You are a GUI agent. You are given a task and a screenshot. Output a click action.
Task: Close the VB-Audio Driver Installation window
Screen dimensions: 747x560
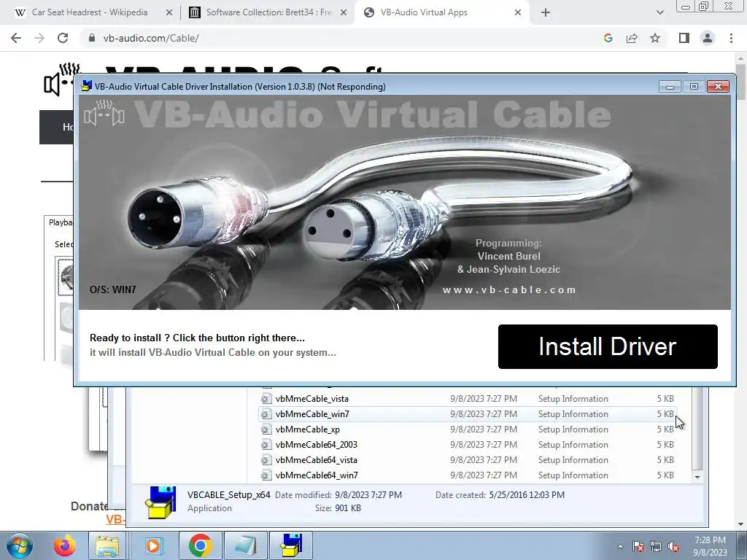point(718,86)
